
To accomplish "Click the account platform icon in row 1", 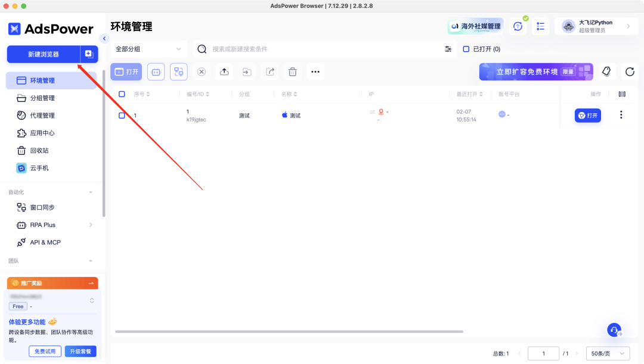I will (502, 114).
